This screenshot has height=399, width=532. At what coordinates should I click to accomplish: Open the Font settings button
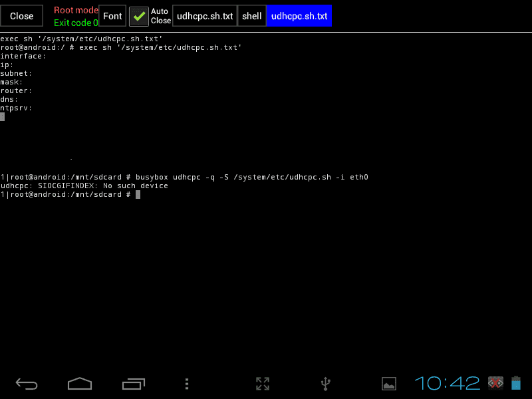[x=112, y=15]
